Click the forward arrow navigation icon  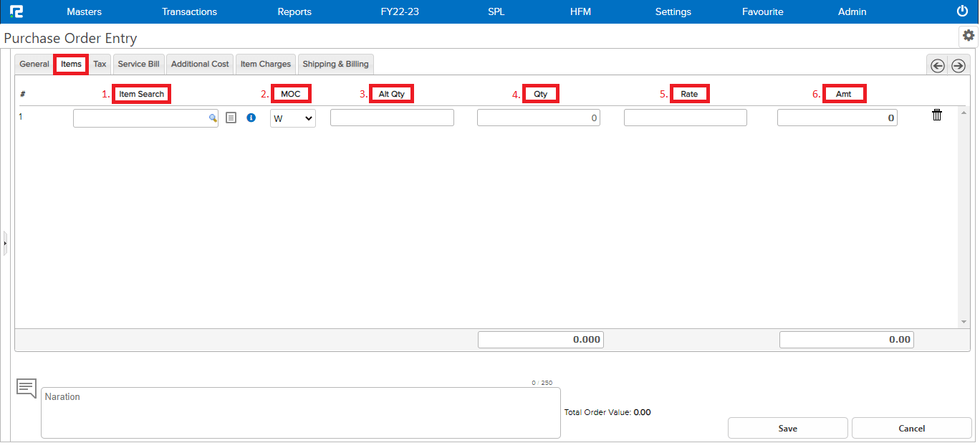[x=958, y=65]
